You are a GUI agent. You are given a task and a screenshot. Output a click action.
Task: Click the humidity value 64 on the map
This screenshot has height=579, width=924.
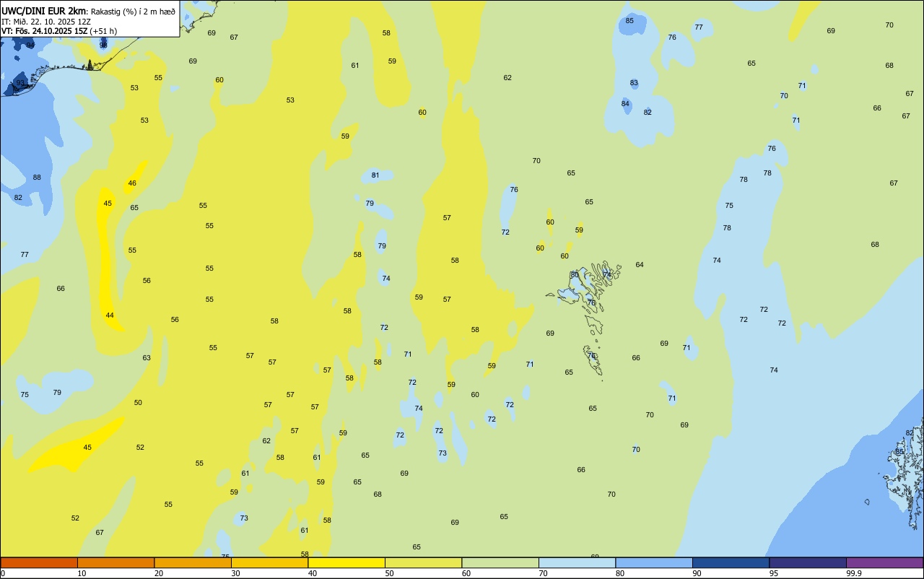[x=640, y=265]
